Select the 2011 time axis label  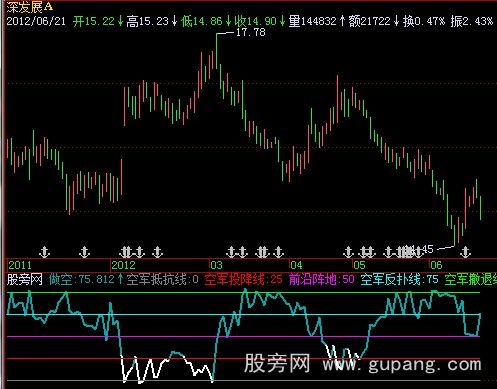[20, 265]
